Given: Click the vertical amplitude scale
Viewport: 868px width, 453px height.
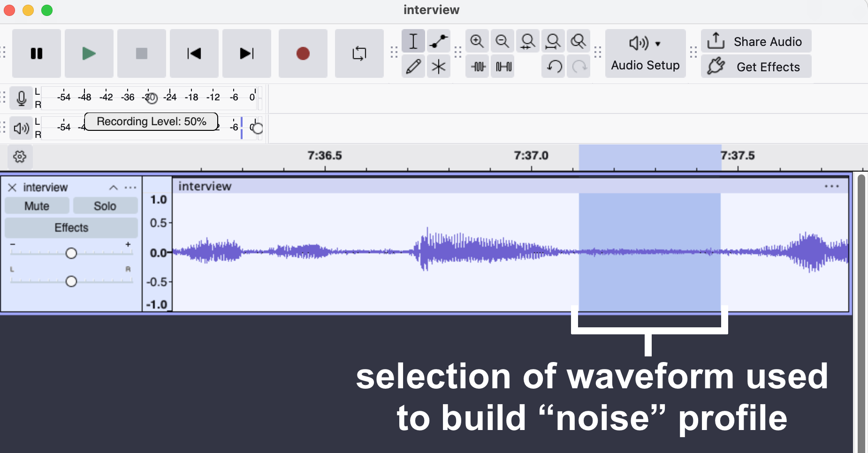Looking at the screenshot, I should click(158, 252).
